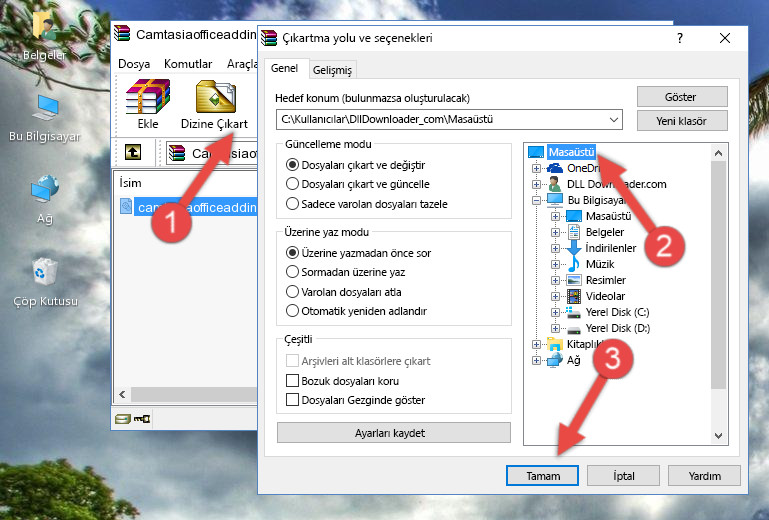Select Çöp Kutusu desktop icon
Image resolution: width=769 pixels, height=520 pixels.
pyautogui.click(x=45, y=282)
